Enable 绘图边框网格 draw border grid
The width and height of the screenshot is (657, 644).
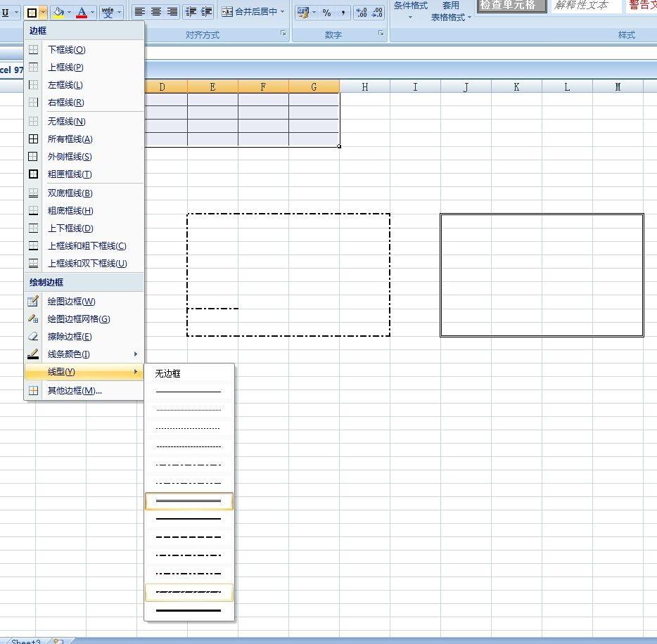point(79,319)
